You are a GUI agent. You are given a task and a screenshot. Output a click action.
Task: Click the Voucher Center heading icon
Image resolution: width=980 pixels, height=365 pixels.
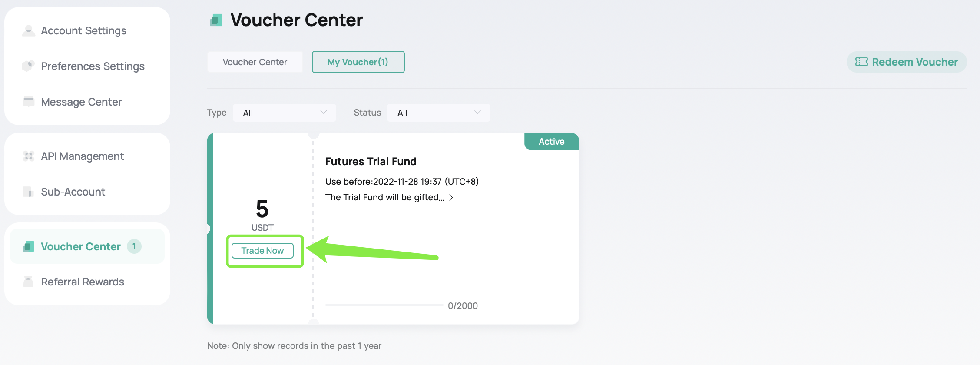216,20
